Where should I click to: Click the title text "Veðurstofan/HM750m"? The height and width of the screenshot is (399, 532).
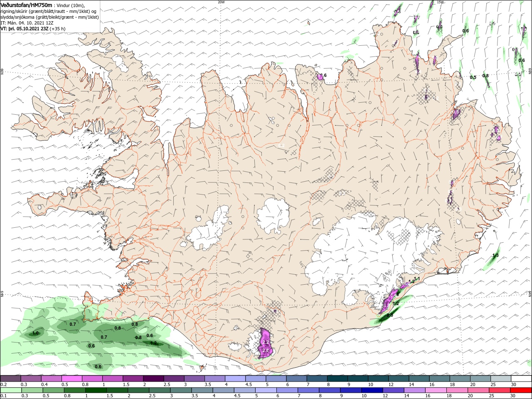click(26, 5)
